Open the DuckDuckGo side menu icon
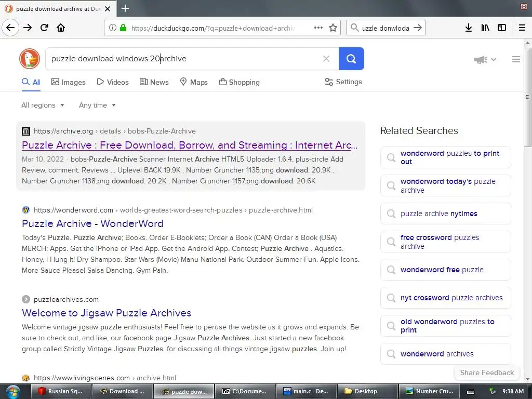 point(516,59)
